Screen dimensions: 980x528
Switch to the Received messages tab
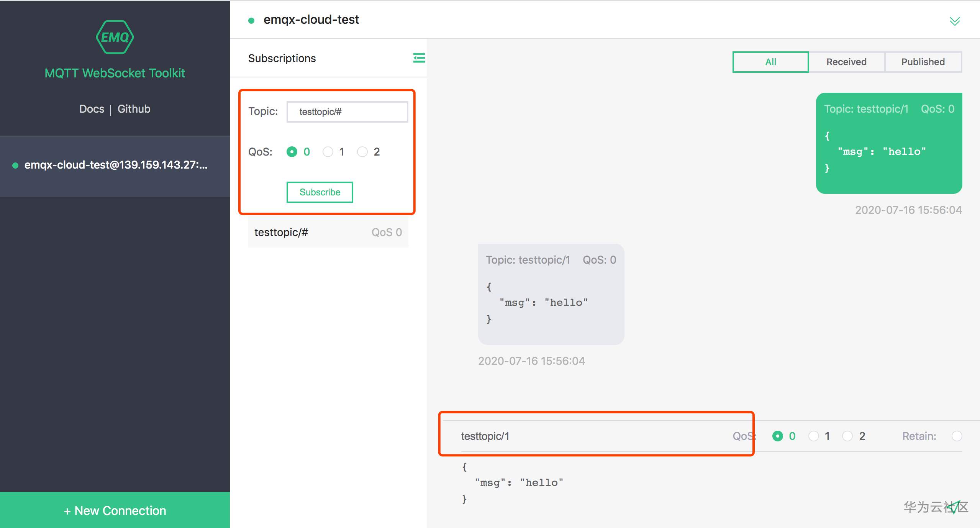click(846, 62)
